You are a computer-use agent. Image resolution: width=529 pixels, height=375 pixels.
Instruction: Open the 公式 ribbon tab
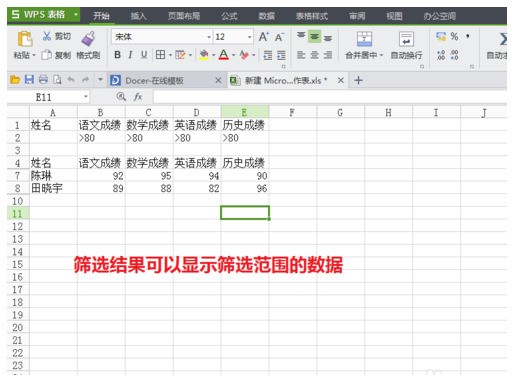(229, 16)
